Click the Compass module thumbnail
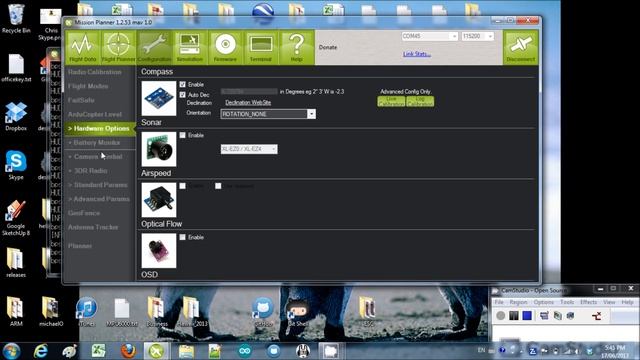This screenshot has width=640, height=360. tap(159, 98)
